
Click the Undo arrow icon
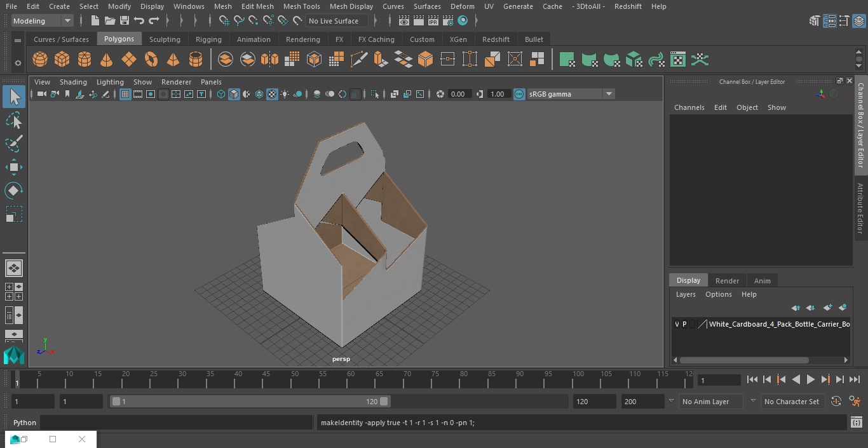[139, 21]
